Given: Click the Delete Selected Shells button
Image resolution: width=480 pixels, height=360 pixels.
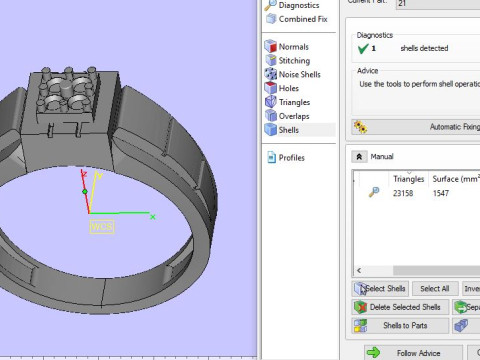Looking at the screenshot, I should pyautogui.click(x=400, y=307).
